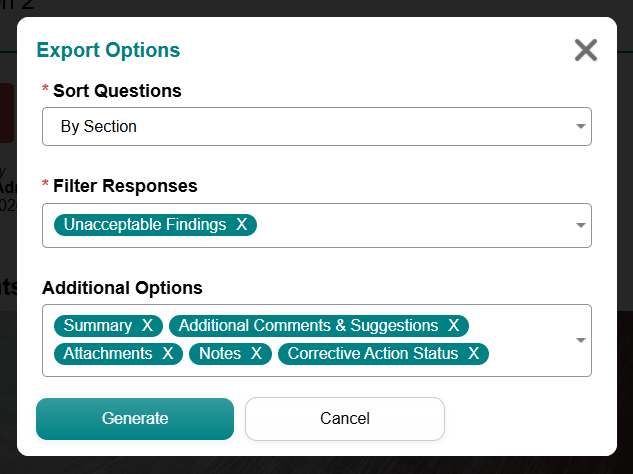
Task: Remove Corrective Action Status tag
Action: tap(474, 354)
